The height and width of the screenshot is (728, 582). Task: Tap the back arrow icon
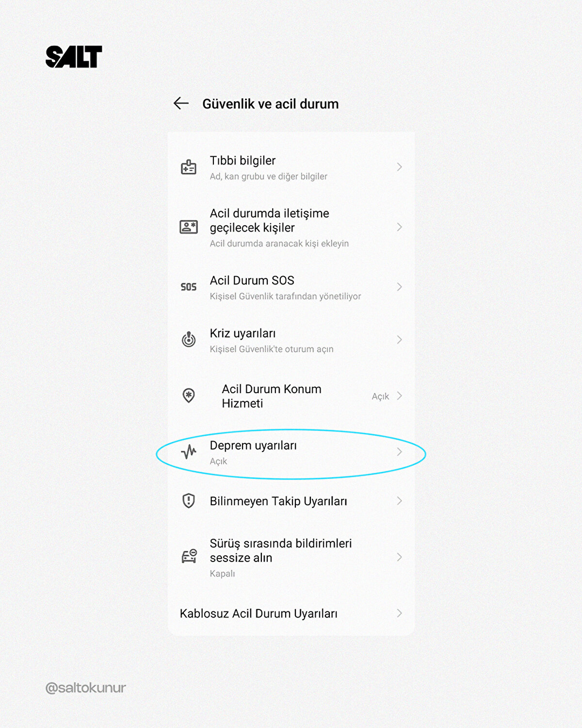coord(181,103)
